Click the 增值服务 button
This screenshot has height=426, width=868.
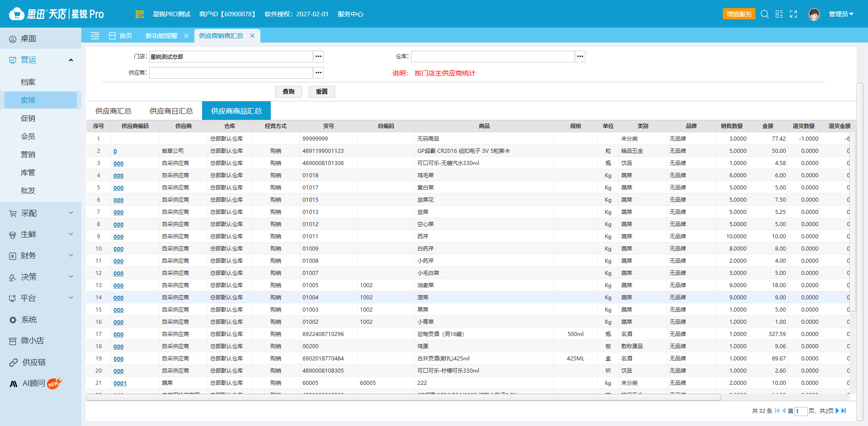click(739, 14)
